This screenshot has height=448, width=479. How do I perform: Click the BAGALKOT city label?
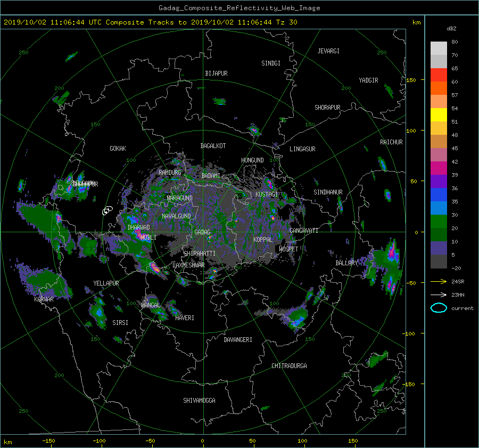(x=213, y=146)
